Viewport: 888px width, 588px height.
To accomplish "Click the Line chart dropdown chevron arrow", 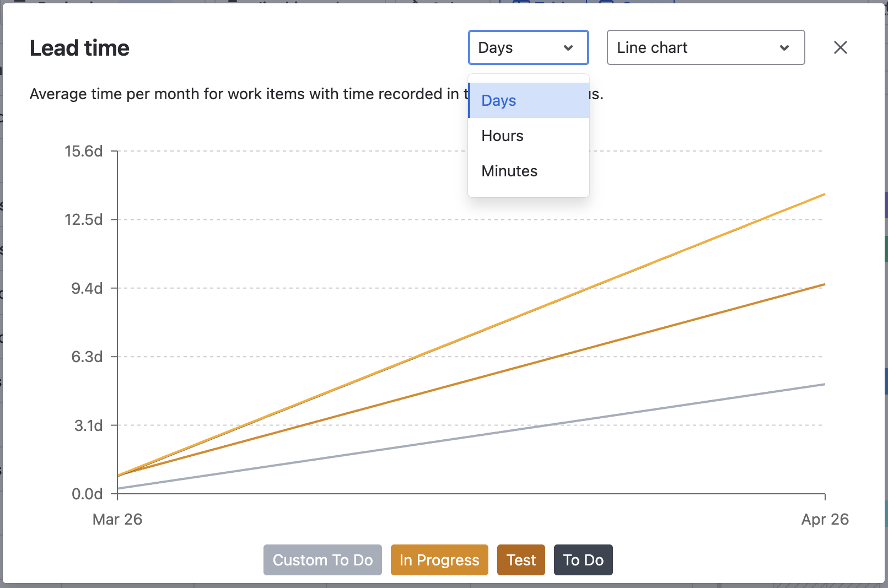I will (784, 48).
